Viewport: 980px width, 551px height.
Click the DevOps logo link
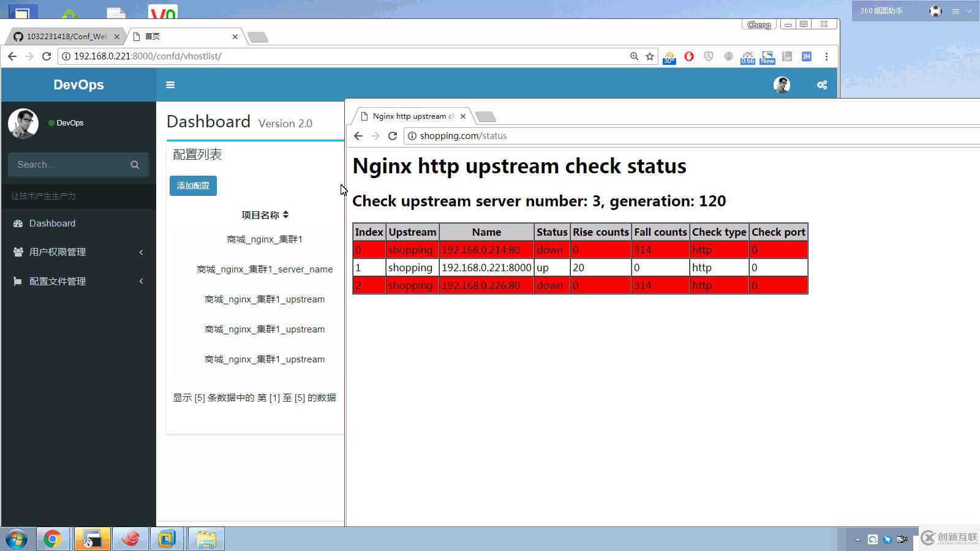tap(78, 85)
